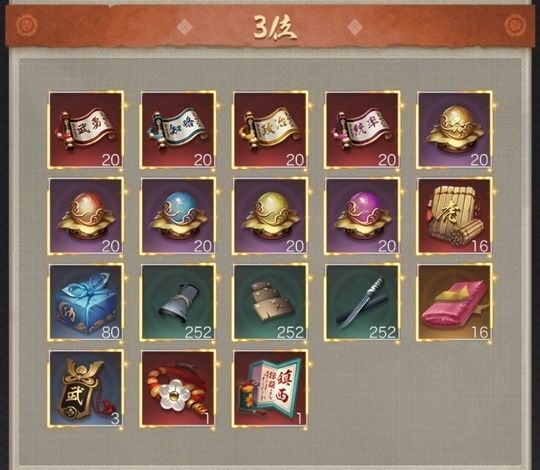The image size is (540, 470).
Task: Open the 統率 scroll reward item
Action: pyautogui.click(x=362, y=130)
